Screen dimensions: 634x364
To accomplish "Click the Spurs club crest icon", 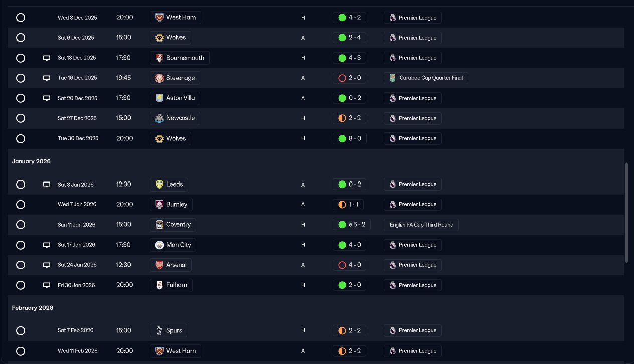I will pos(160,330).
